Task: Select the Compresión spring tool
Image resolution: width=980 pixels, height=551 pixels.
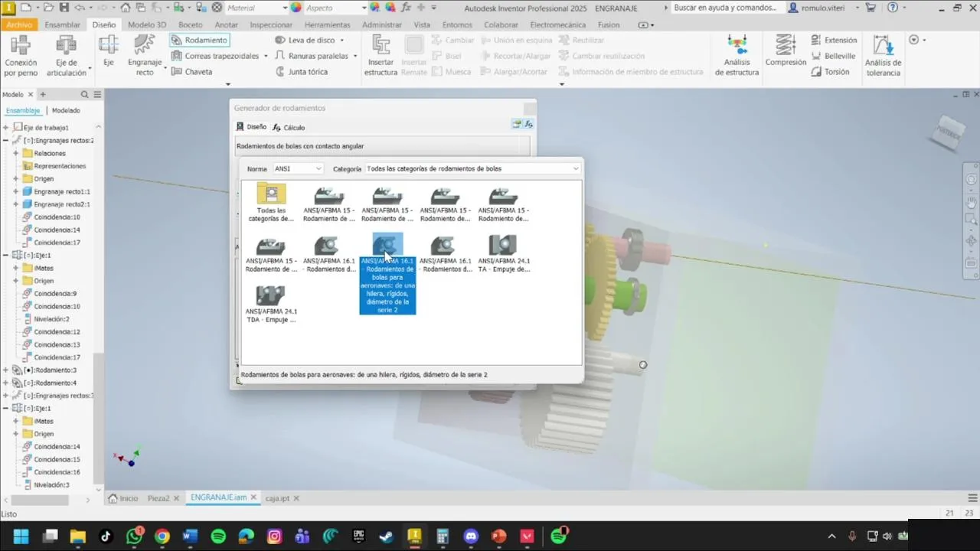Action: point(786,51)
